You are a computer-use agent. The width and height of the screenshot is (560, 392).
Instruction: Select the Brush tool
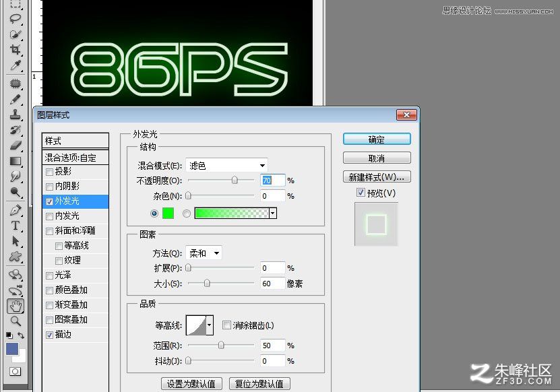point(15,99)
